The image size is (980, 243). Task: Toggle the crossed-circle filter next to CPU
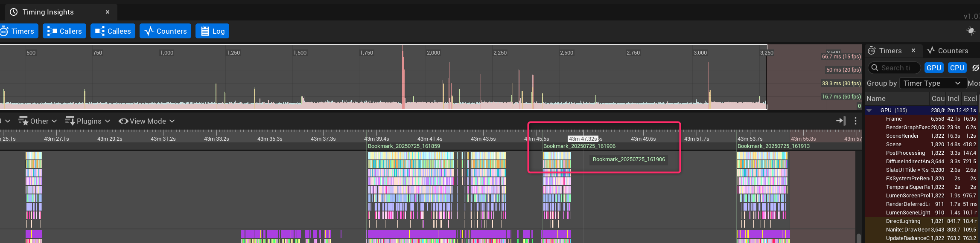click(x=975, y=68)
